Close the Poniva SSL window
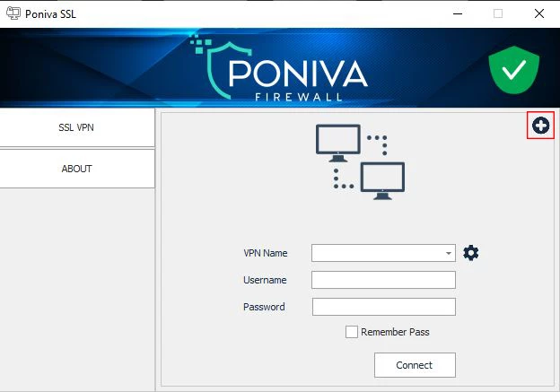The height and width of the screenshot is (392, 560). coord(539,13)
